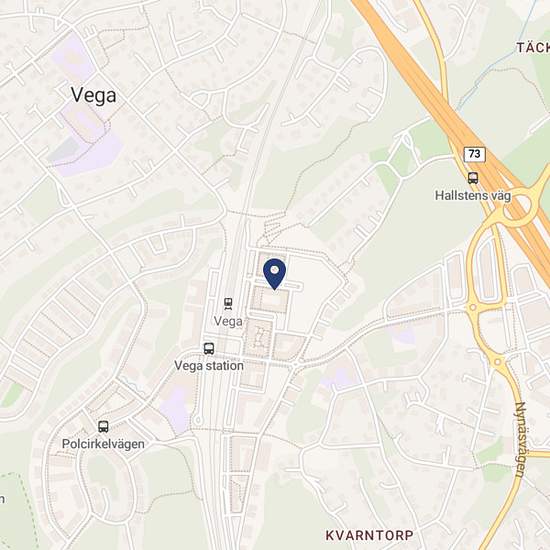
Task: Select the Vega train station icon
Action: coord(228,304)
